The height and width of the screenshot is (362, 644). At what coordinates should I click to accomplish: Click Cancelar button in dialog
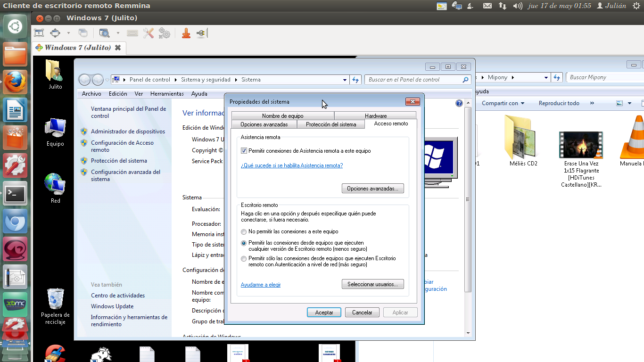point(362,313)
